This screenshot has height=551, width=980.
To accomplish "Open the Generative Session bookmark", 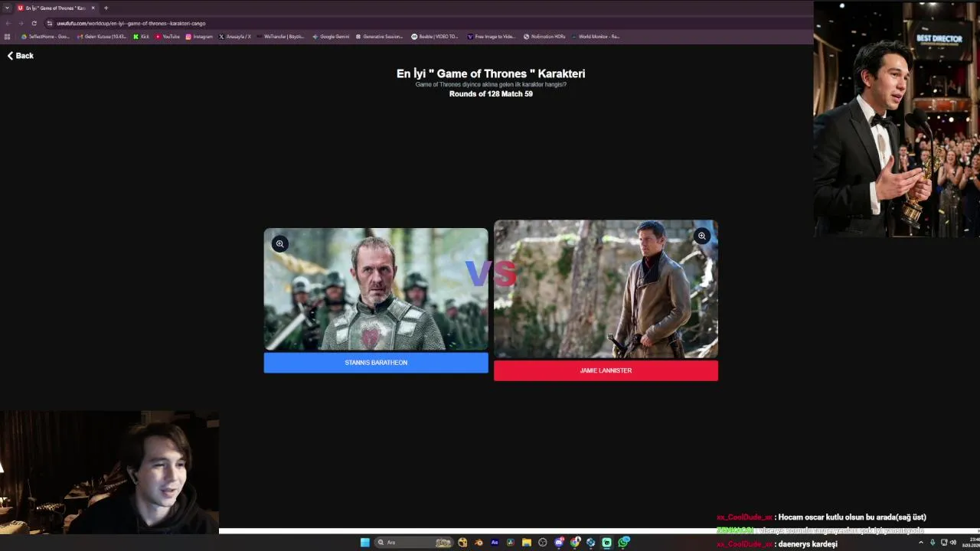I will click(379, 37).
